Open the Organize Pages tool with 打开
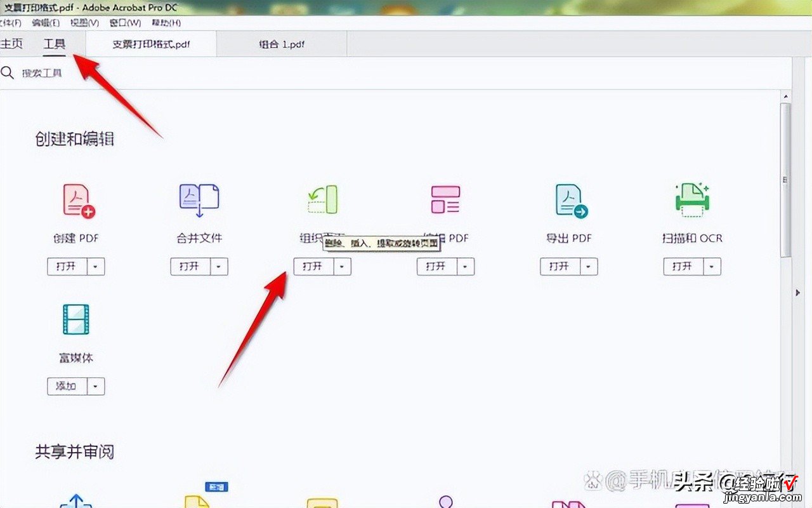The height and width of the screenshot is (508, 812). [313, 267]
